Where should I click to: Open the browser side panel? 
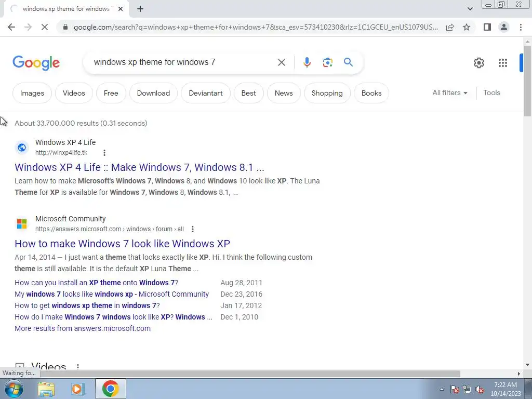[487, 27]
